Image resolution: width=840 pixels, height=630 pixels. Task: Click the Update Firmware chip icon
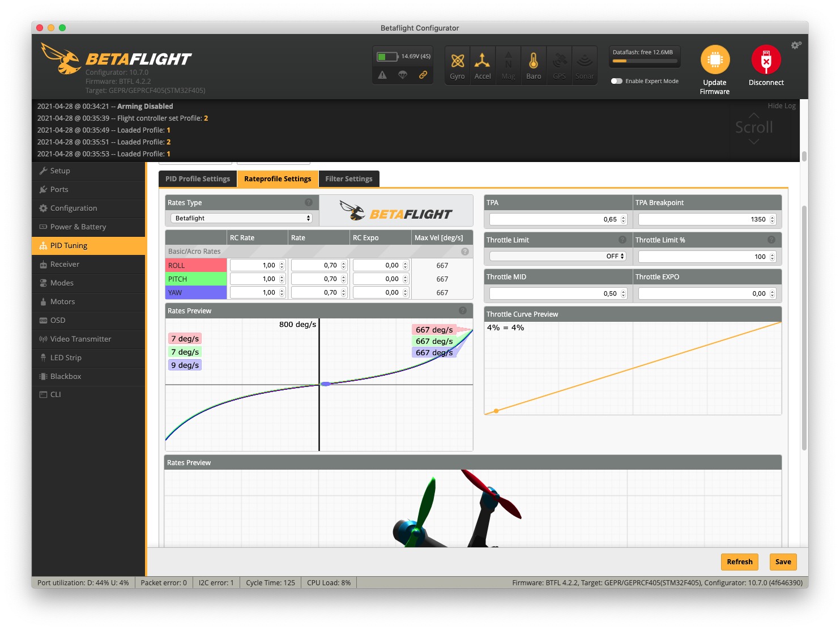(715, 59)
